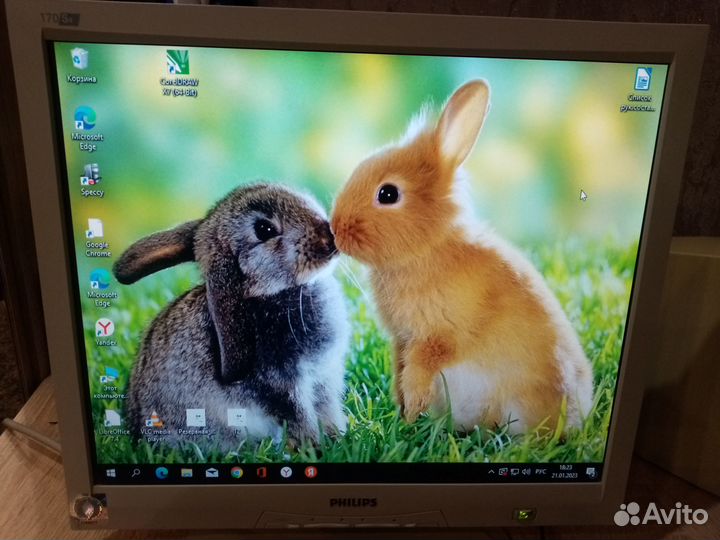
Task: Open the notification center icon
Action: 591,472
